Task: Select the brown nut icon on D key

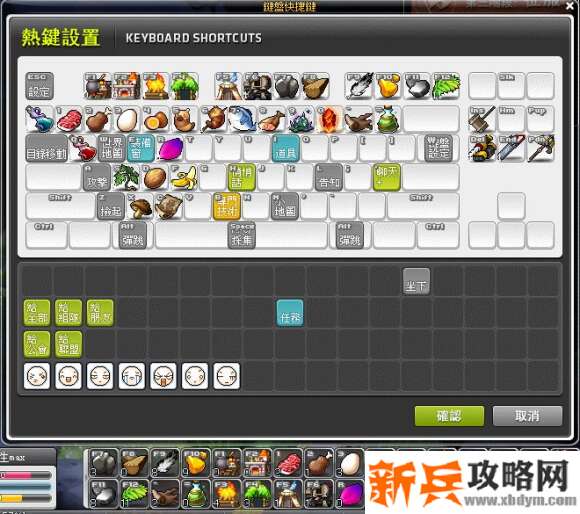Action: pos(156,177)
